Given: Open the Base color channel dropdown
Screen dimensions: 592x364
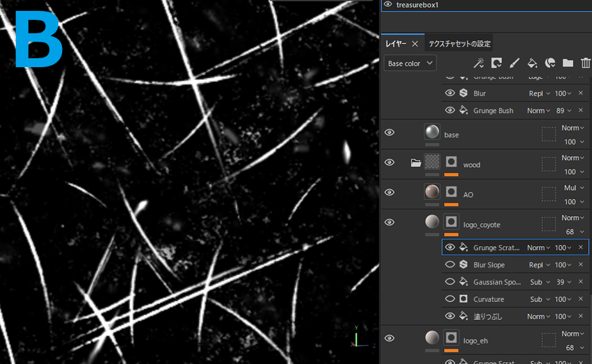Looking at the screenshot, I should [410, 63].
